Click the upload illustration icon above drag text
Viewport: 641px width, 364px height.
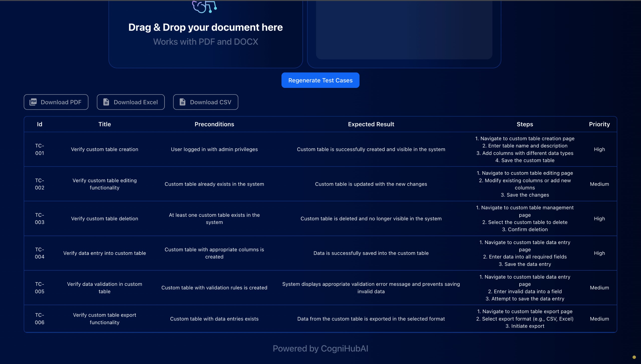pos(204,7)
